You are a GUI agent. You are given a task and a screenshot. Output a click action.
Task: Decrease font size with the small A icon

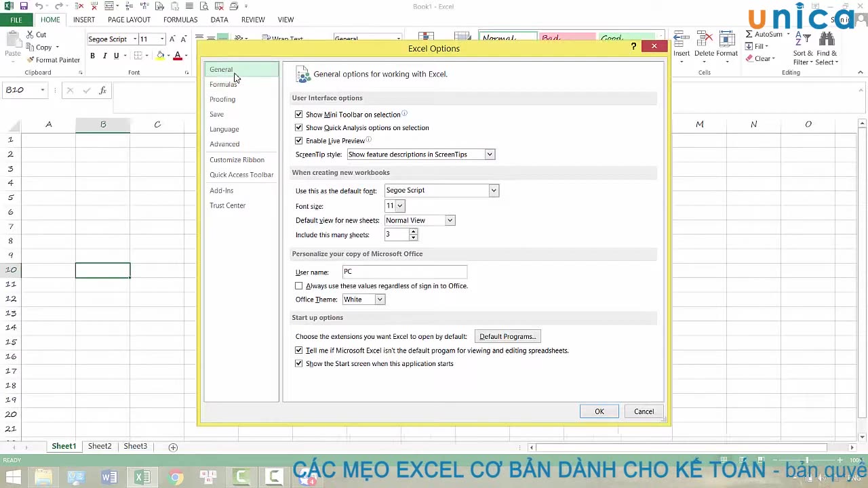(x=183, y=39)
